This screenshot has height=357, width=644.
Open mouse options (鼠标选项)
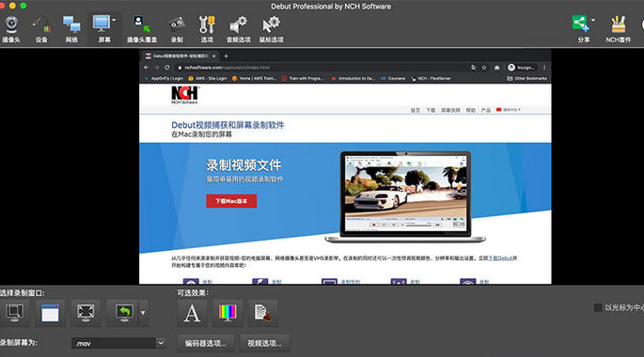click(x=271, y=29)
